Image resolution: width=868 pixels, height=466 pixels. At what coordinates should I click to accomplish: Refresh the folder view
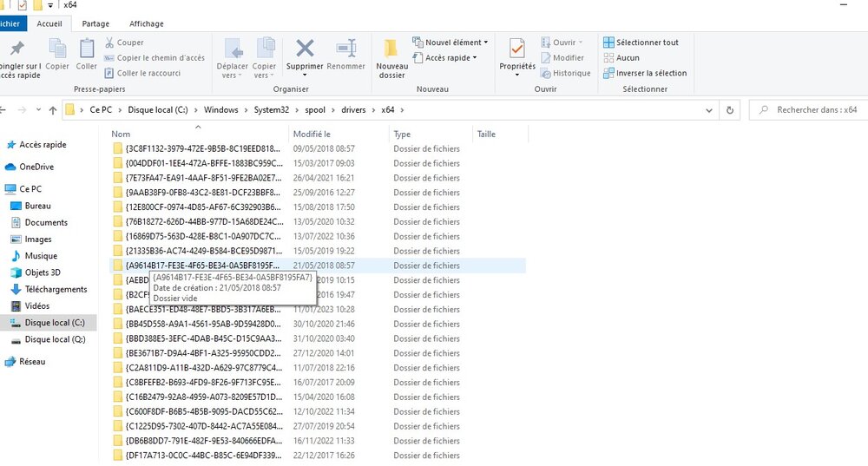(x=730, y=110)
